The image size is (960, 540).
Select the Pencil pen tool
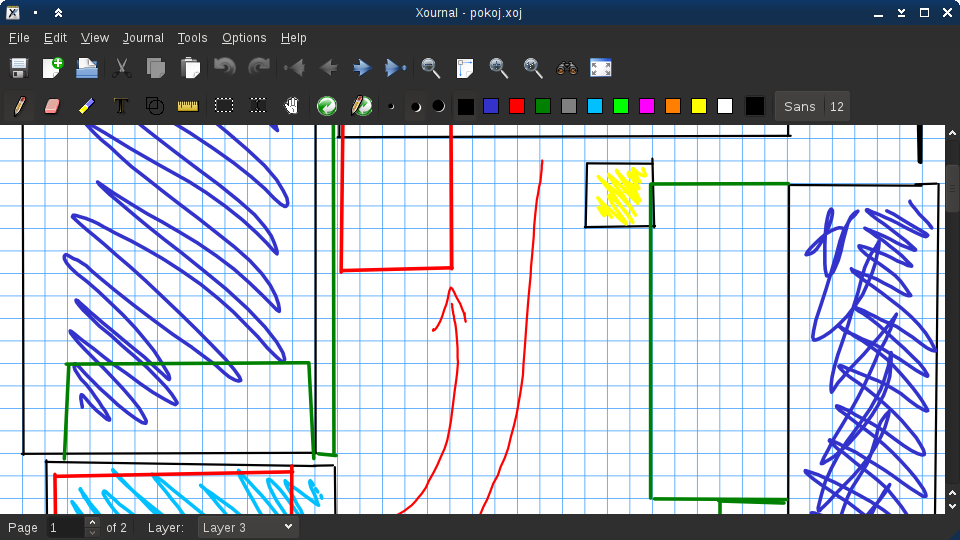[x=19, y=106]
